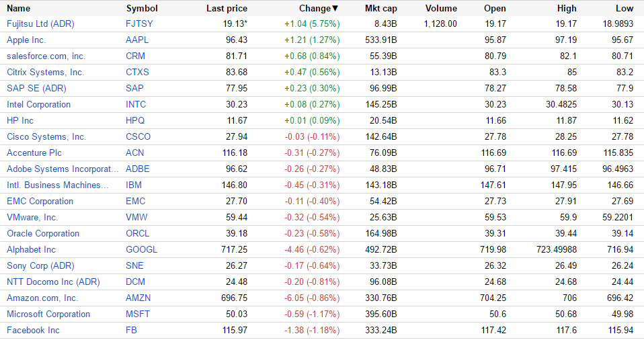Image resolution: width=644 pixels, height=340 pixels.
Task: Sort by the High column header
Action: point(567,8)
